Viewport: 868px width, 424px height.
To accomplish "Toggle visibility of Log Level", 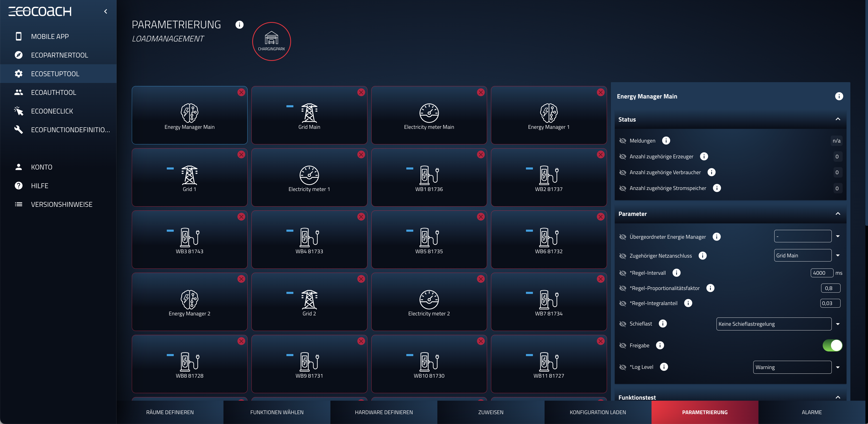I will 623,367.
